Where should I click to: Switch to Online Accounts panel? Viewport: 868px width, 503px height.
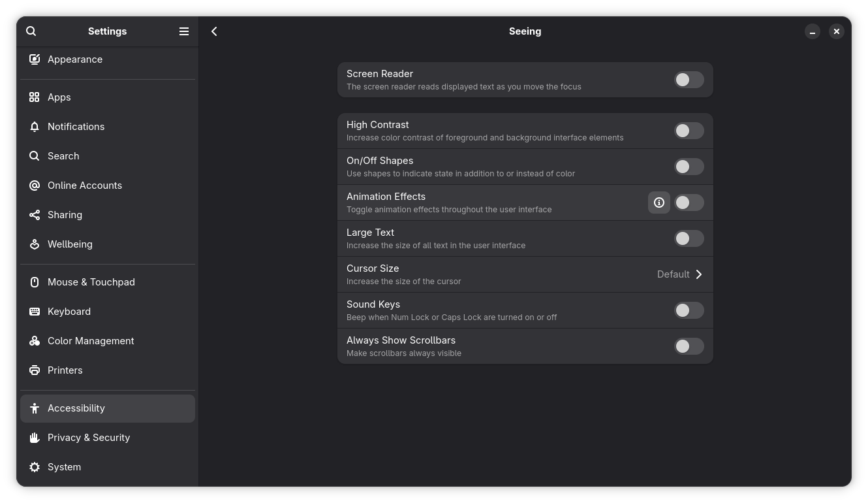pos(85,186)
